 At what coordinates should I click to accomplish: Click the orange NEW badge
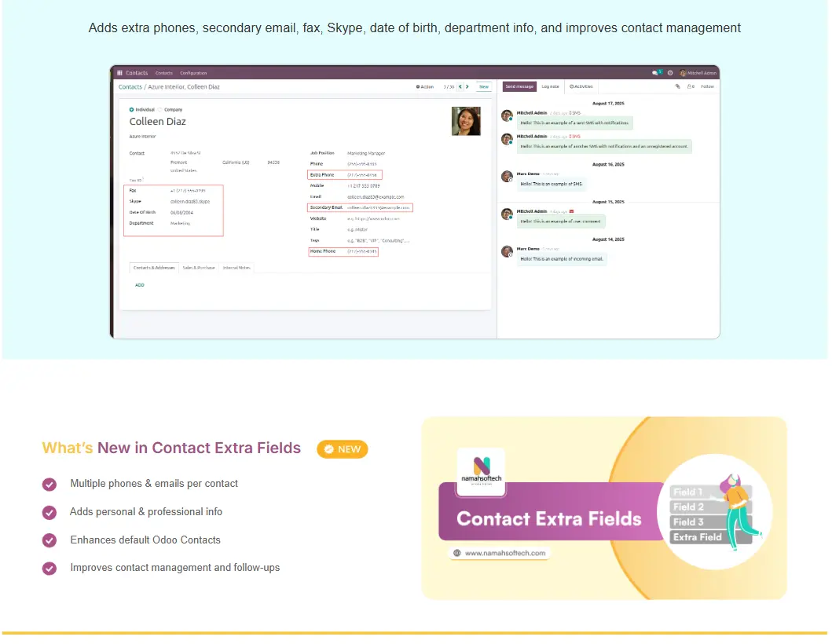tap(343, 449)
